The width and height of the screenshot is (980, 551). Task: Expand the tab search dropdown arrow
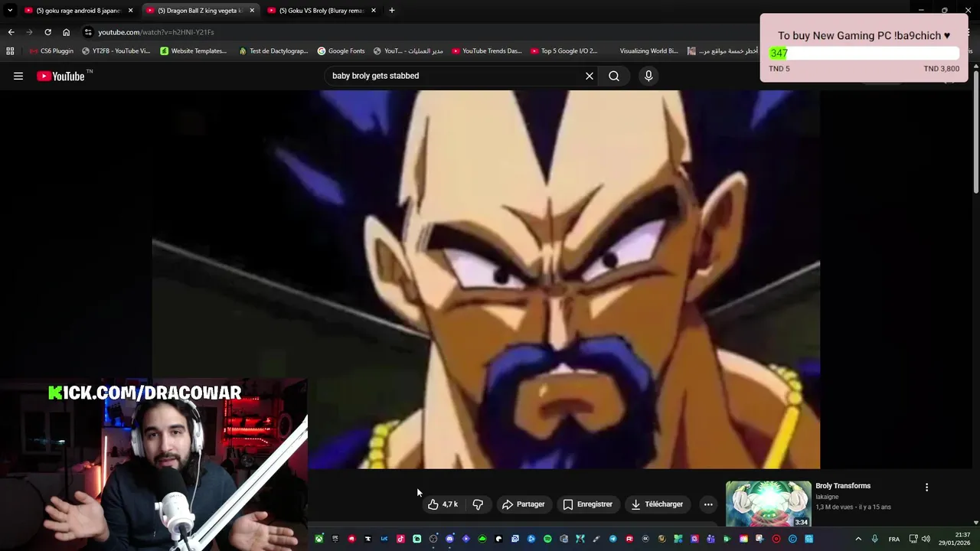[x=10, y=11]
